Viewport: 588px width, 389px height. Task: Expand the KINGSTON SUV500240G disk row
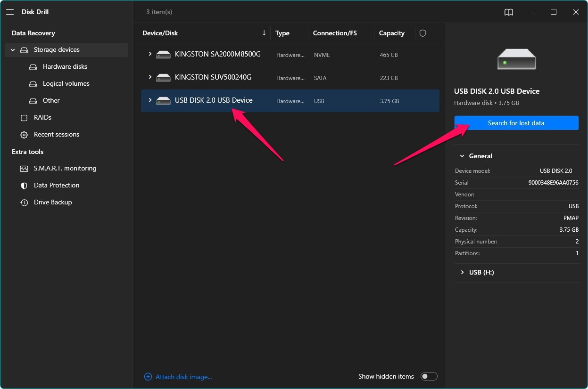click(150, 77)
